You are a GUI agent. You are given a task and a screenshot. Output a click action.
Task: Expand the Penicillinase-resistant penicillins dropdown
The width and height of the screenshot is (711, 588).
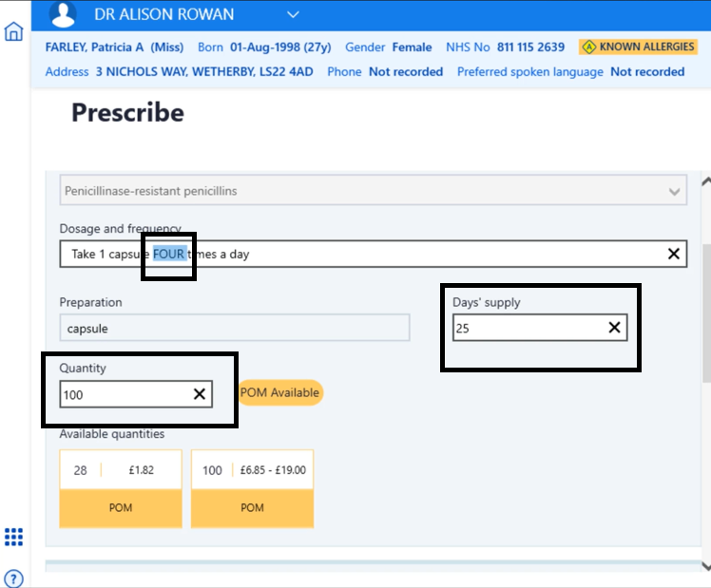374,191
